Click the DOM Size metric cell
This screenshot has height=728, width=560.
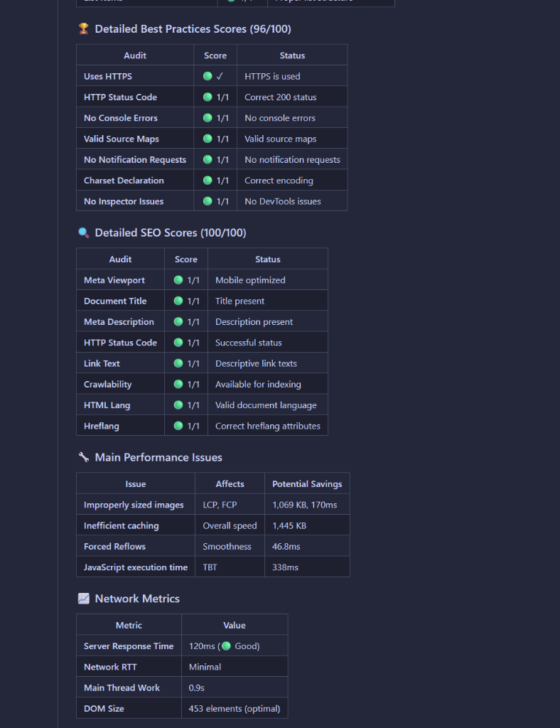pos(104,708)
